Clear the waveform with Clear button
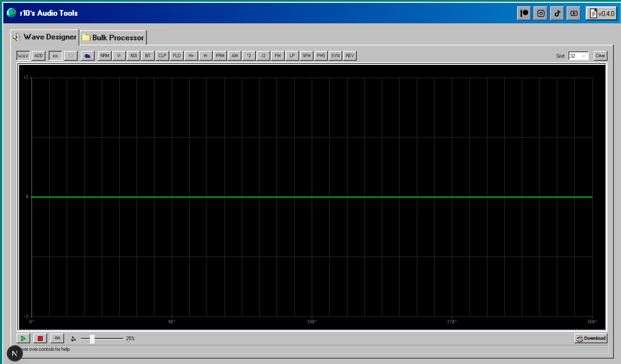The width and height of the screenshot is (621, 364). point(601,56)
